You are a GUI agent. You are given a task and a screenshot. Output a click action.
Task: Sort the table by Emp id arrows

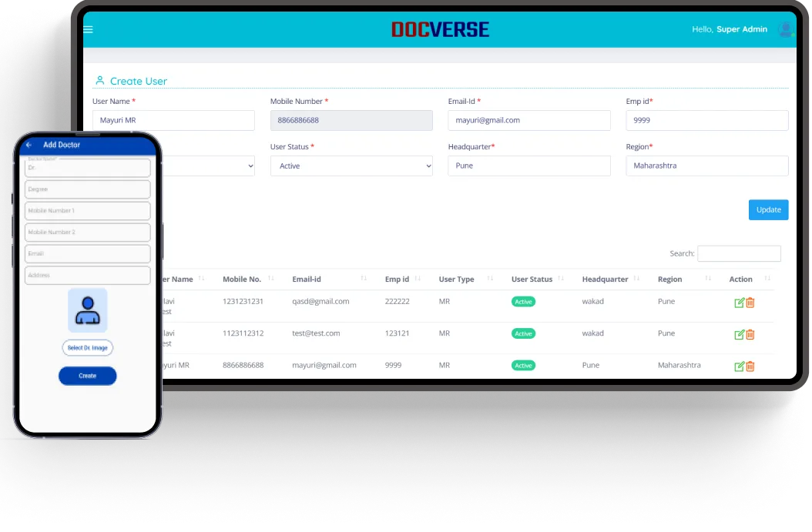pyautogui.click(x=418, y=279)
